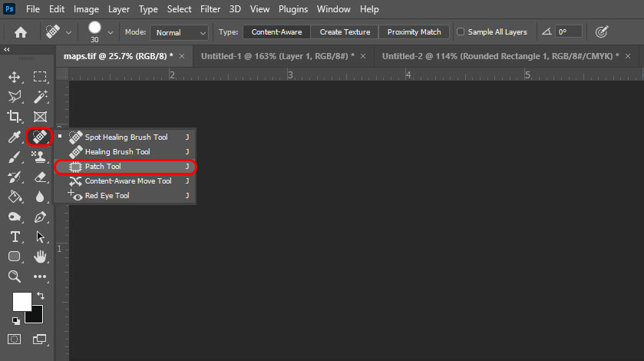
Task: Select the Crop tool
Action: (14, 117)
